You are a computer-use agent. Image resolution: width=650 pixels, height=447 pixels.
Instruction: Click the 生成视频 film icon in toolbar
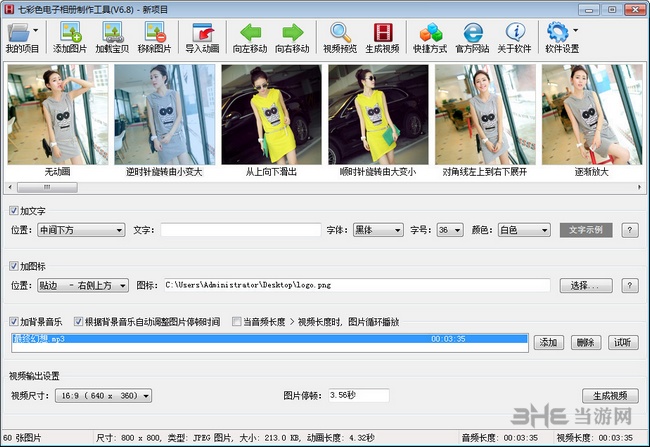383,32
